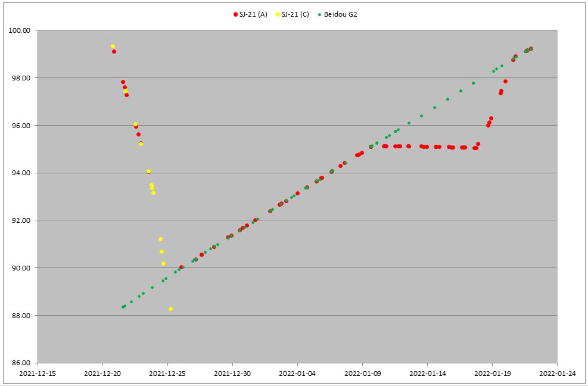Select the 90.00 y-axis label
588x386 pixels.
point(21,268)
